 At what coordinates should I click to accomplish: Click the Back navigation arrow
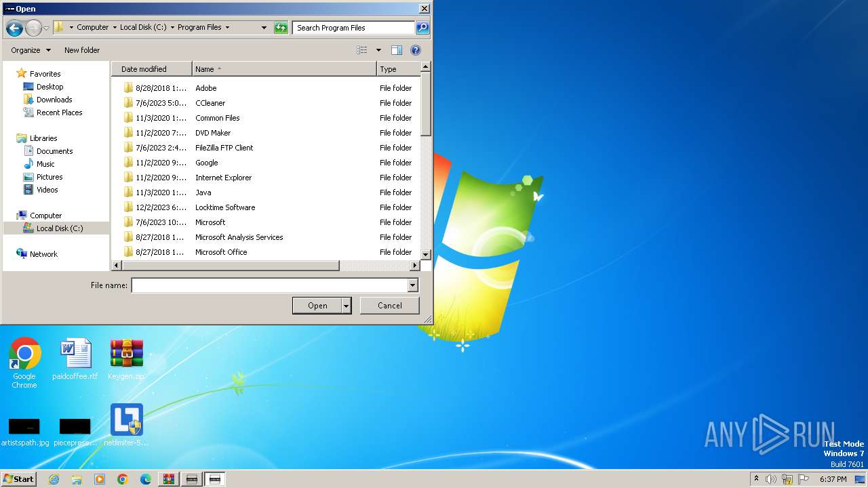(14, 28)
